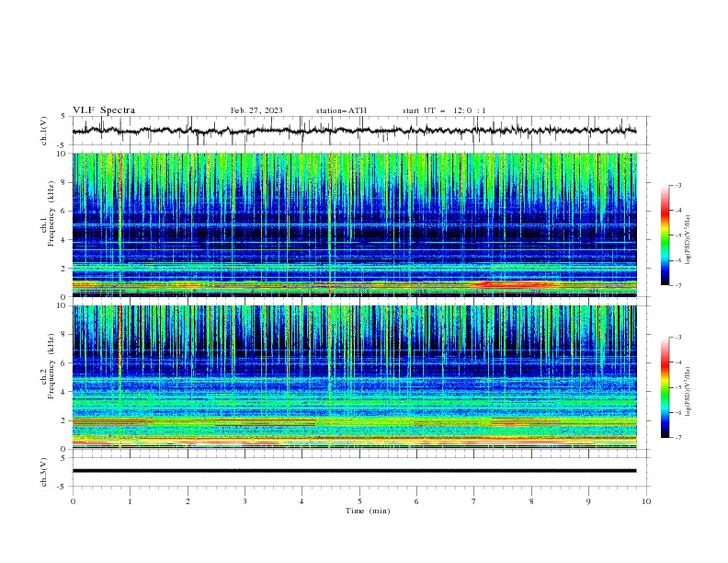Click the ch.2 colorbar "log(PSD)(V²/Hz)" label
This screenshot has height=563, width=728.
tap(688, 392)
